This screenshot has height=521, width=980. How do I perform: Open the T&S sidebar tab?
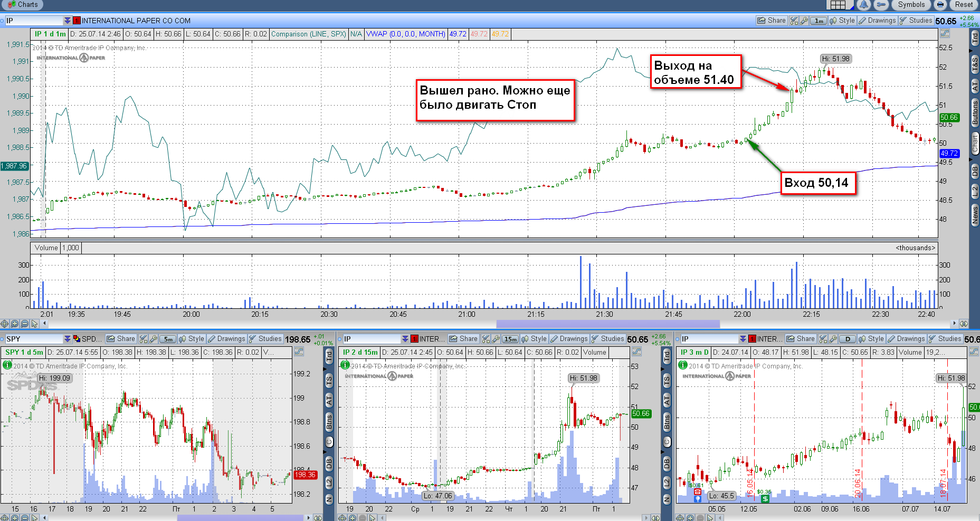click(x=975, y=65)
